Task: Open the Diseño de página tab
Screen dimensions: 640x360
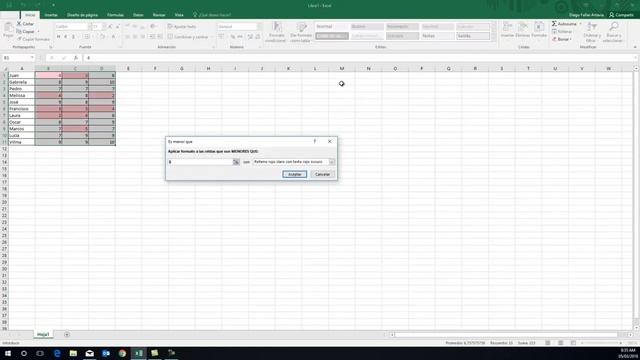Action: [82, 15]
